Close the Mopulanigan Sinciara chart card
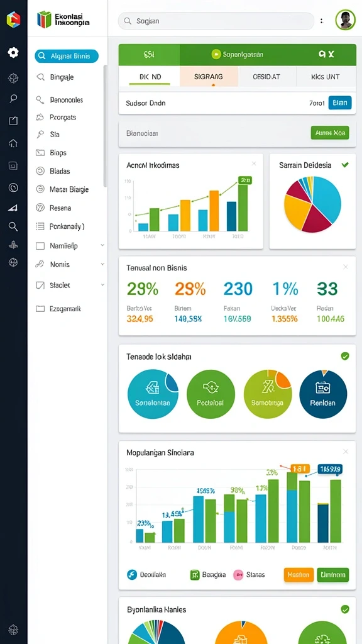 point(346,452)
